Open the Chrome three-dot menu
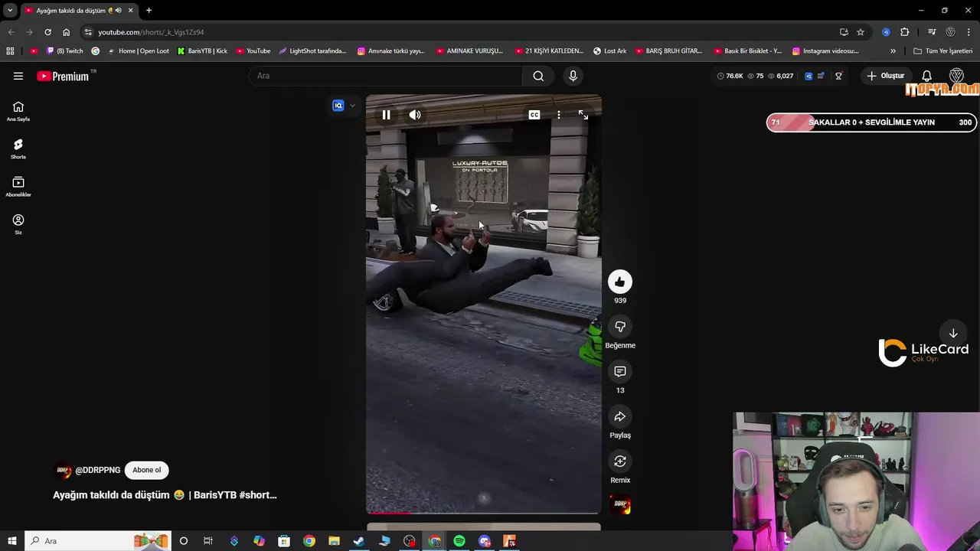 [969, 32]
